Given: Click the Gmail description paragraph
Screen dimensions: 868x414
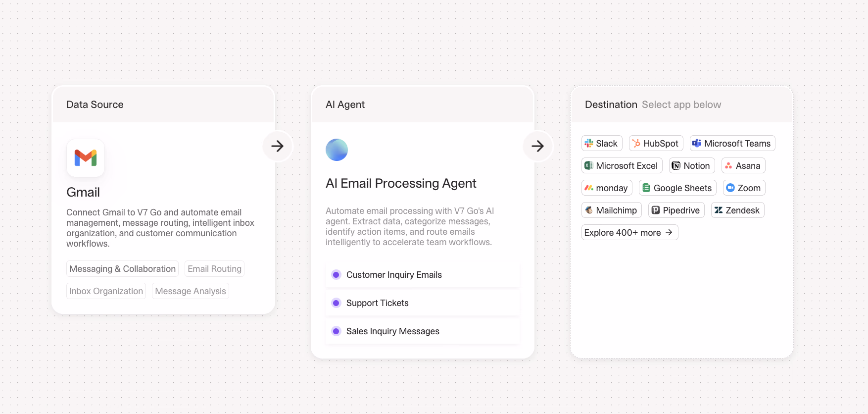Looking at the screenshot, I should (x=160, y=228).
